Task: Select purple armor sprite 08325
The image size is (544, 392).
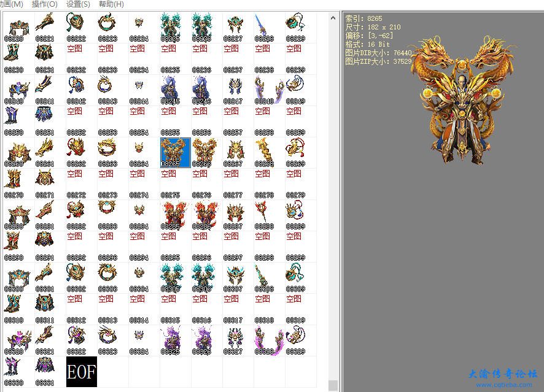Action: 175,340
